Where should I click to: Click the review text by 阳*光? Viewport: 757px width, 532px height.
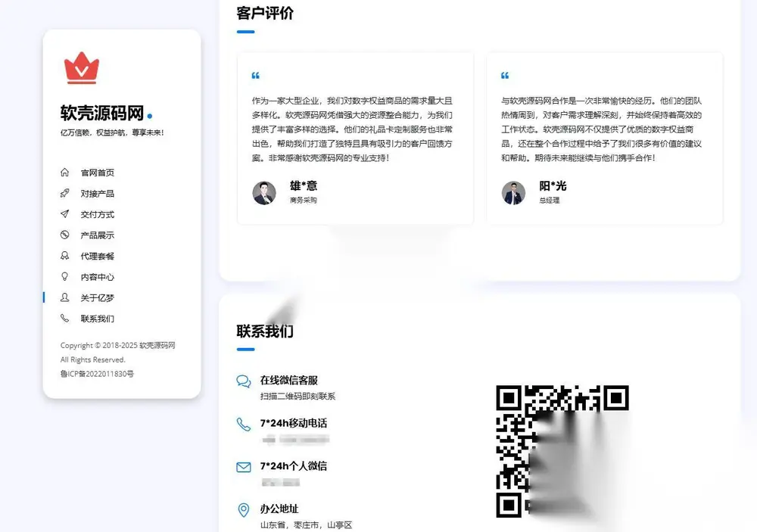[602, 129]
